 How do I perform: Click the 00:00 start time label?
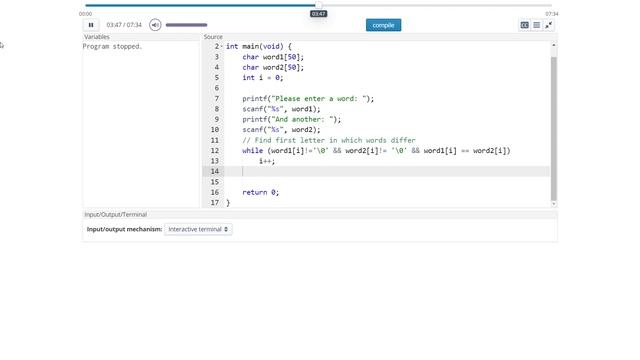point(85,14)
